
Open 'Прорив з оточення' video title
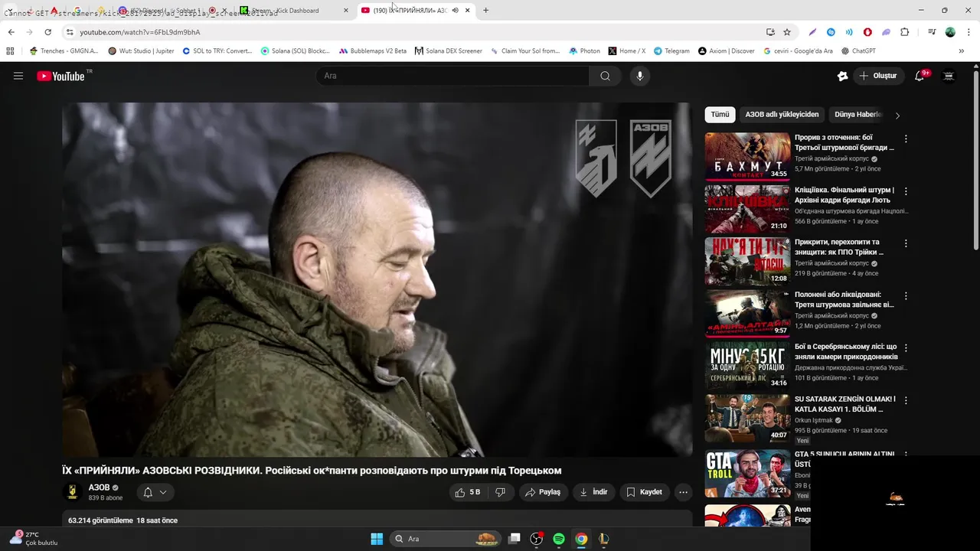[844, 142]
